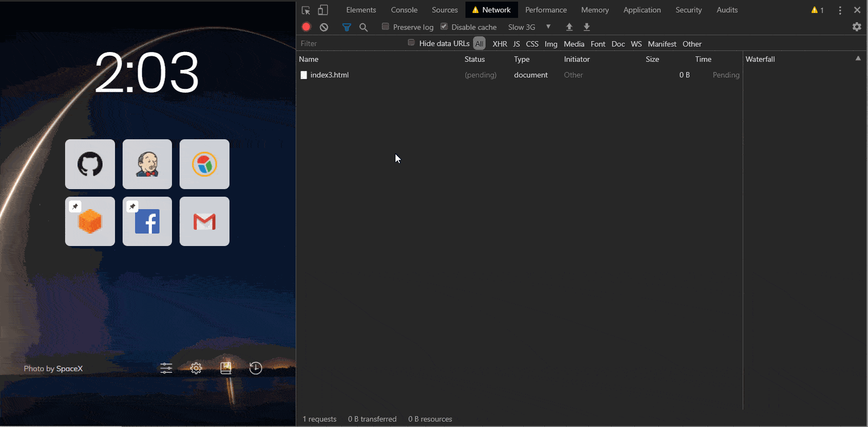The height and width of the screenshot is (427, 868).
Task: Switch to the Elements tab
Action: 361,10
